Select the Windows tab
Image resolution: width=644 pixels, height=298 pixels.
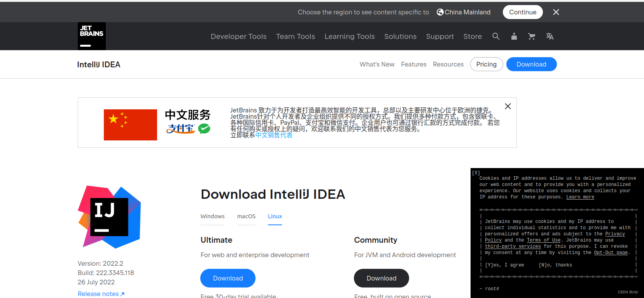pos(213,216)
